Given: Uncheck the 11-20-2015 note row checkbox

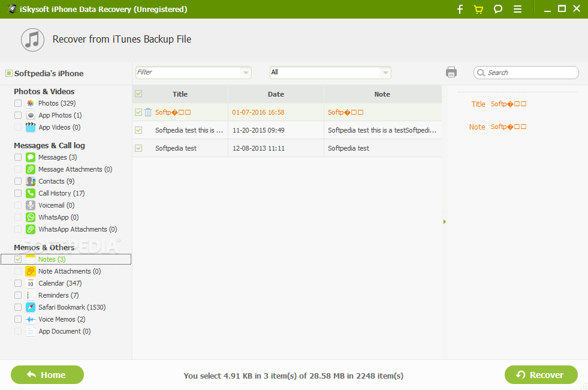Looking at the screenshot, I should (x=138, y=130).
